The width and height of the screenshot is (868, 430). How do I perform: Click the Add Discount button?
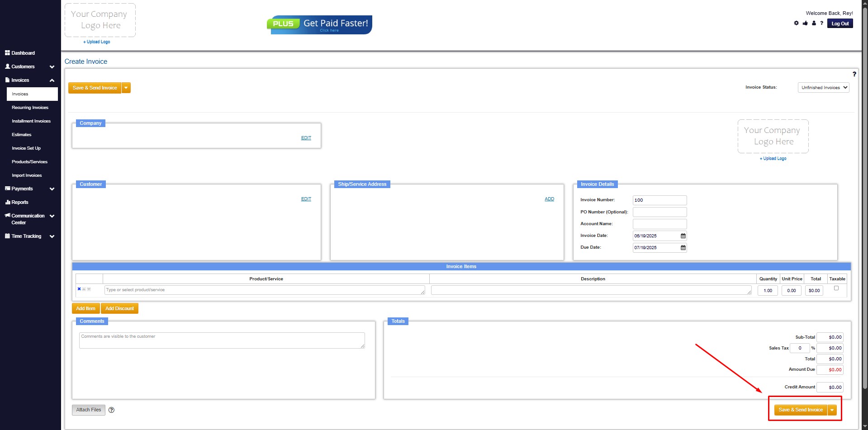click(119, 308)
